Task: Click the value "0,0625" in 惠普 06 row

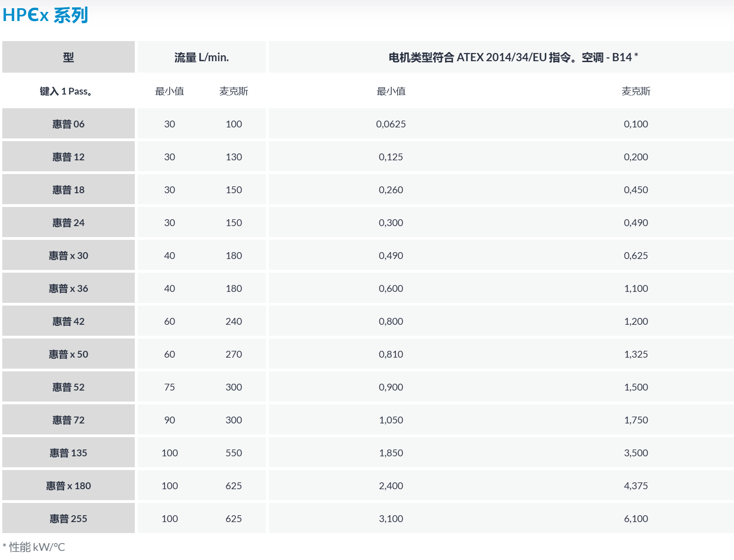Action: (391, 124)
